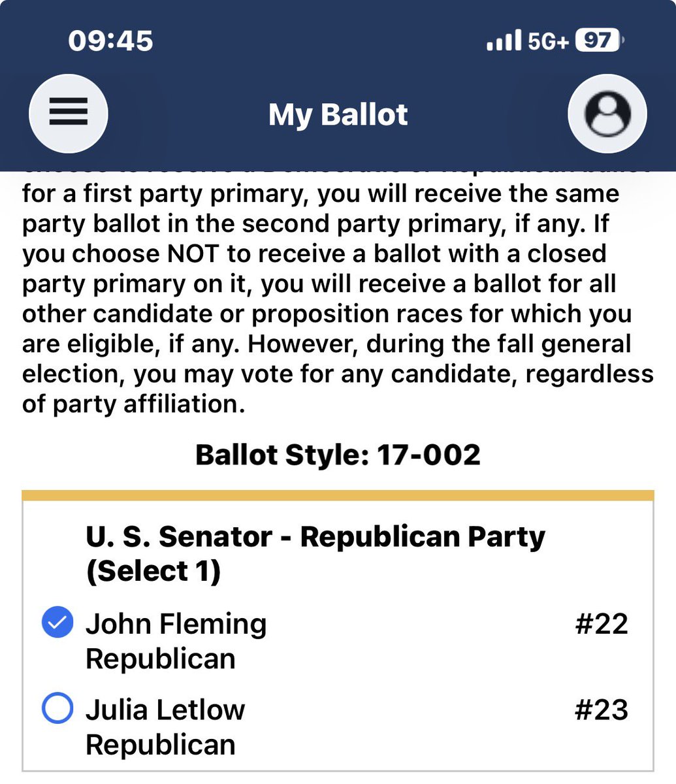Open the user profile icon
Screen dimensions: 676x784
607,114
